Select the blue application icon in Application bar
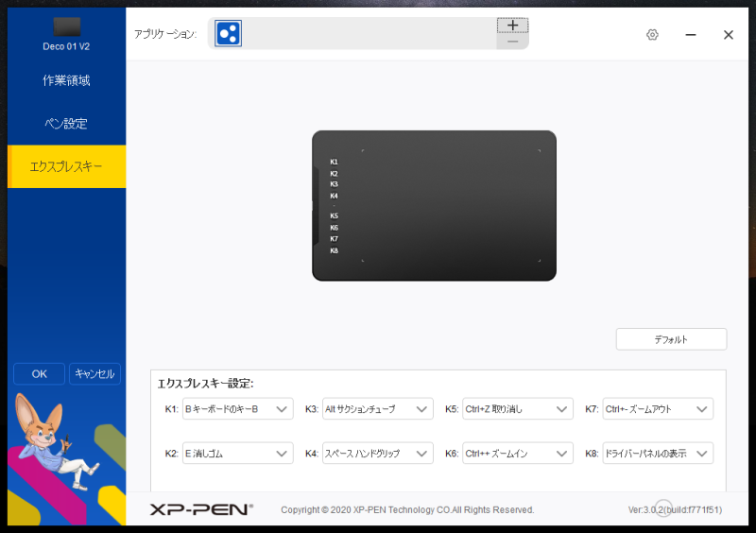The width and height of the screenshot is (756, 533). [x=228, y=33]
